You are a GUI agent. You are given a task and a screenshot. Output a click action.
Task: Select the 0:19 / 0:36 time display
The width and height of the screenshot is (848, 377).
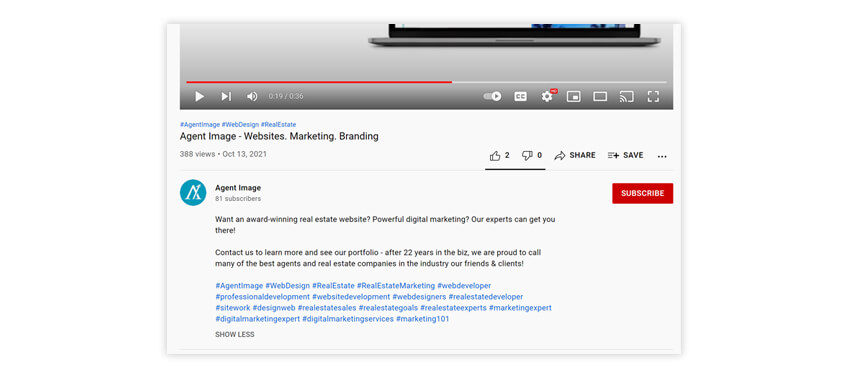286,96
